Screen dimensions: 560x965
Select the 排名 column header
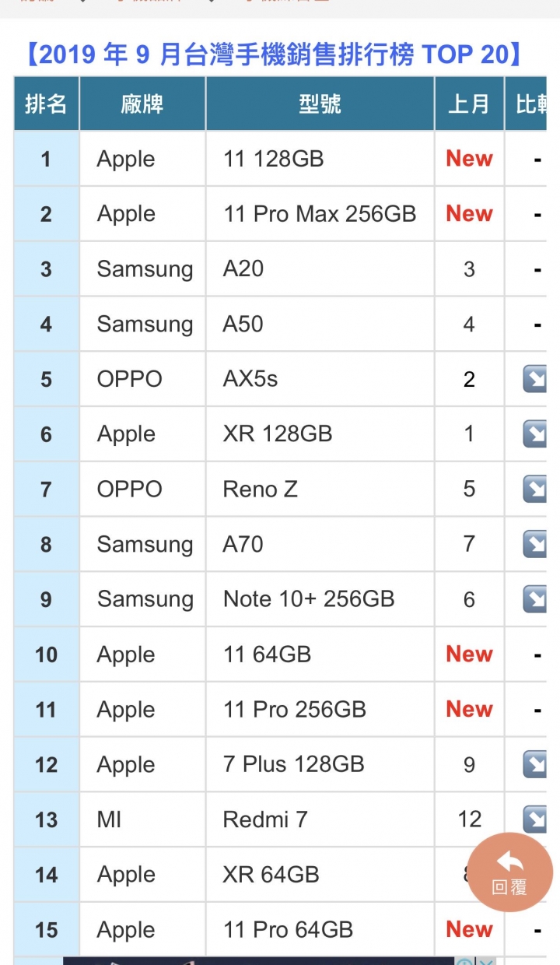(x=46, y=104)
